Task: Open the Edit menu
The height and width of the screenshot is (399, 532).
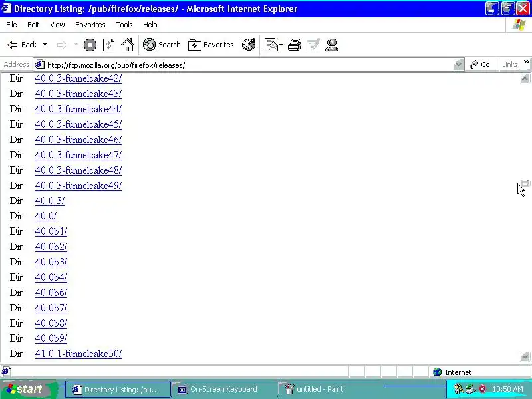Action: click(33, 25)
